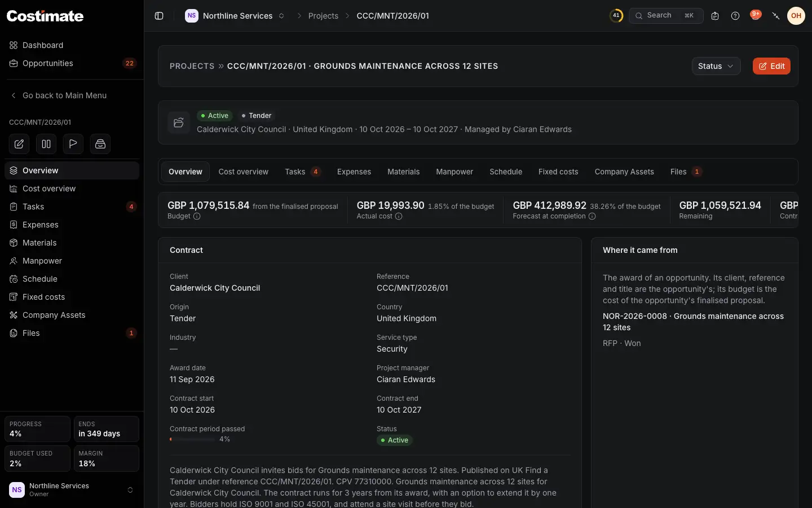Expand the Status dropdown
The image size is (812, 508).
tap(716, 66)
